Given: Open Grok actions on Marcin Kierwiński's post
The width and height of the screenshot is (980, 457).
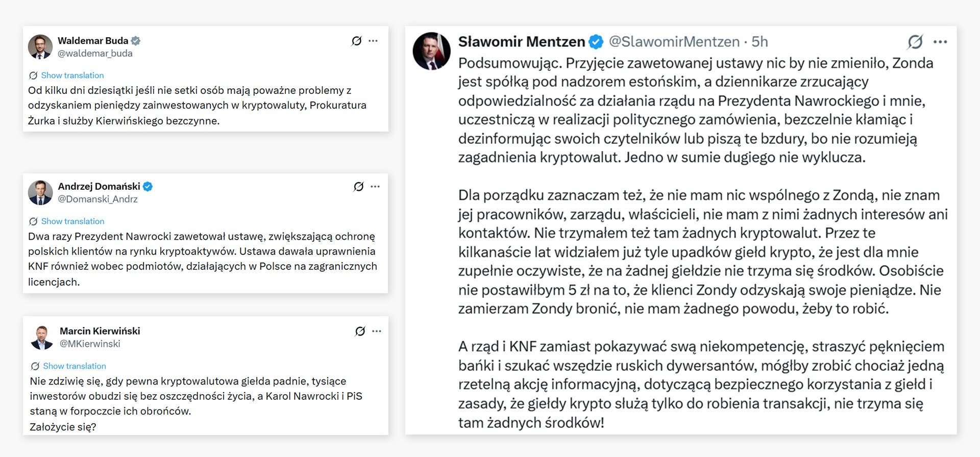Looking at the screenshot, I should 358,332.
